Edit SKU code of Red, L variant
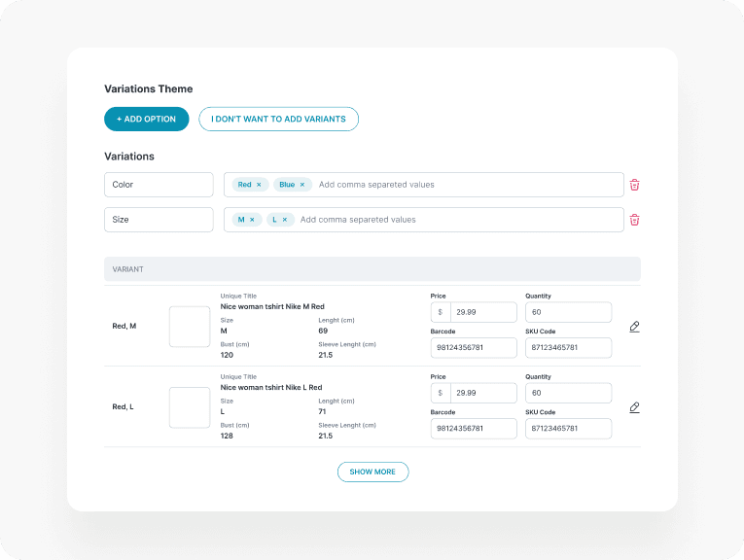 pyautogui.click(x=568, y=429)
